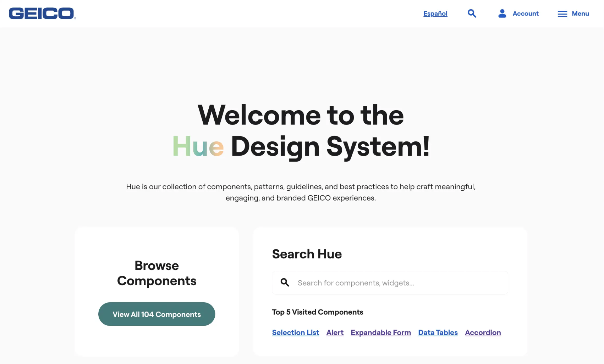The width and height of the screenshot is (604, 364).
Task: Click the Top 5 Visited Components label
Action: [x=317, y=312]
